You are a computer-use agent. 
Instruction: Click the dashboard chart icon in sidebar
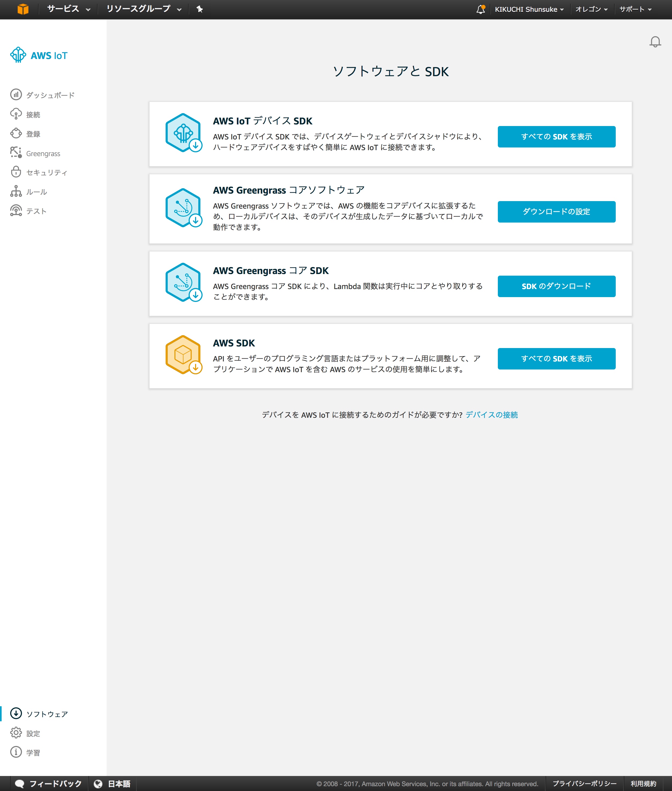click(16, 95)
